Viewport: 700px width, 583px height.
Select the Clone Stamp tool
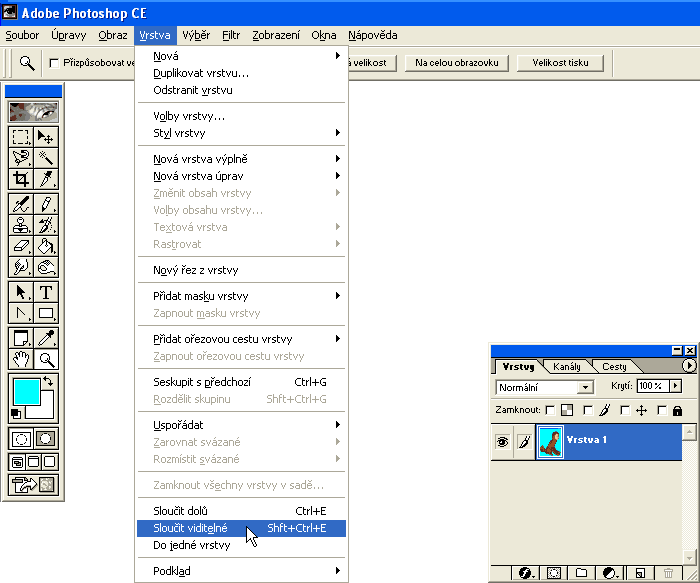pyautogui.click(x=21, y=225)
